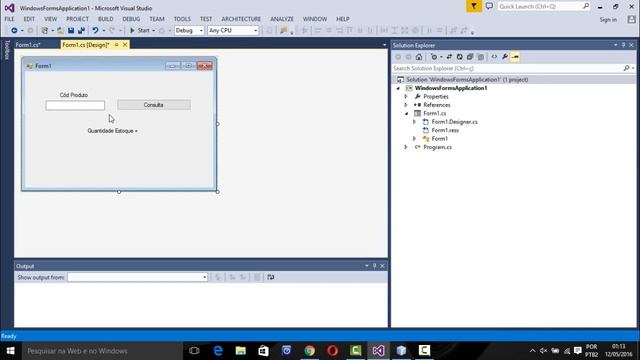The height and width of the screenshot is (360, 640).
Task: Select Program.cs in Solution Explorer
Action: [x=437, y=147]
